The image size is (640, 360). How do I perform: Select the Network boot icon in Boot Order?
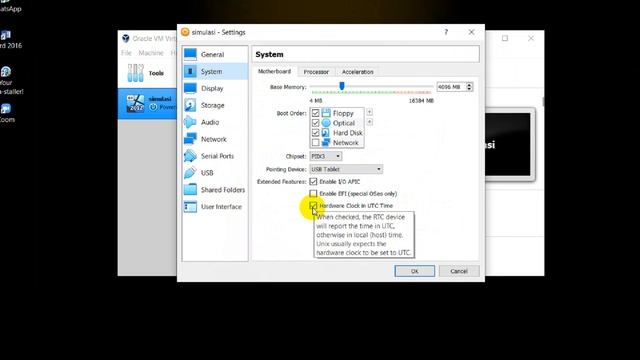(x=326, y=142)
